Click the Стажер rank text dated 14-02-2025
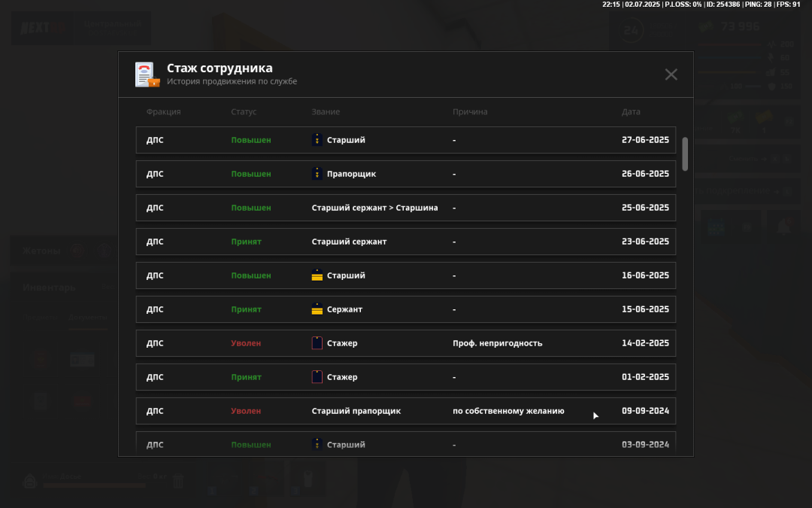This screenshot has width=812, height=508. [342, 343]
